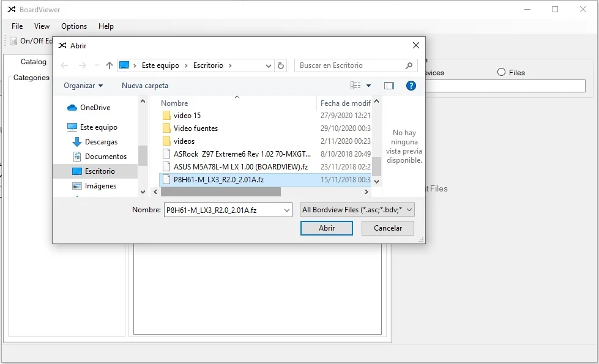Viewport: 599px width, 364px height.
Task: Click the BoardViewer text field under Files
Action: tap(505, 86)
